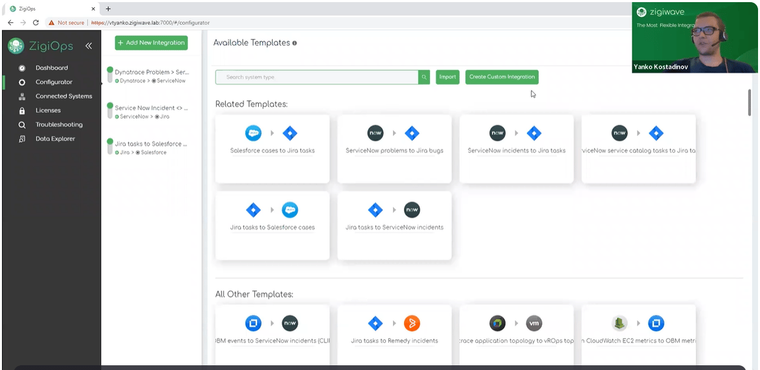This screenshot has height=370, width=760.
Task: Click the Dashboard gauge icon
Action: pyautogui.click(x=22, y=68)
